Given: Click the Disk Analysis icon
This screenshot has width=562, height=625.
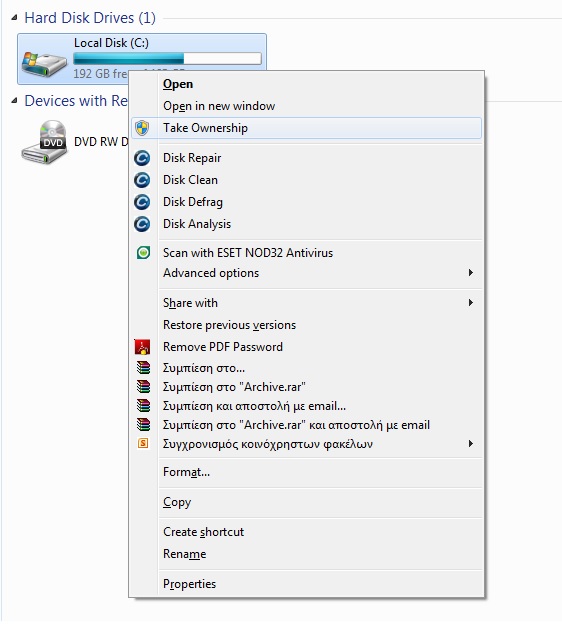Looking at the screenshot, I should tap(142, 224).
